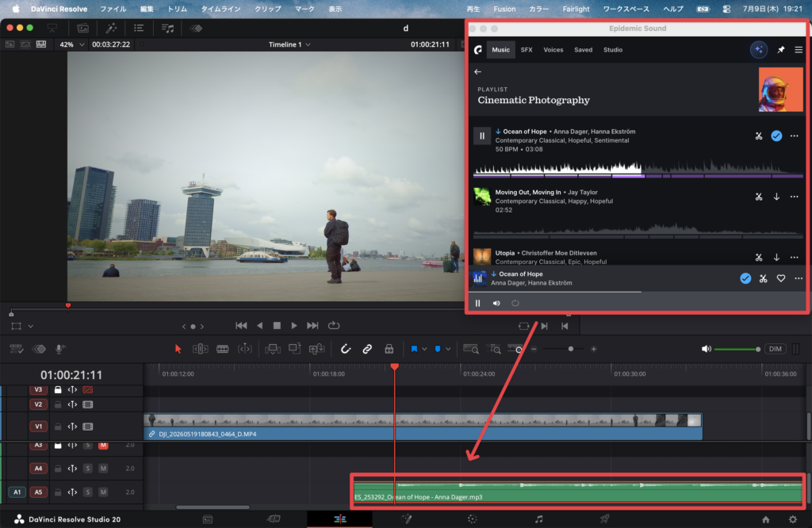Open the Timeline 1 name dropdown
Viewport: 812px width, 528px height.
[289, 44]
